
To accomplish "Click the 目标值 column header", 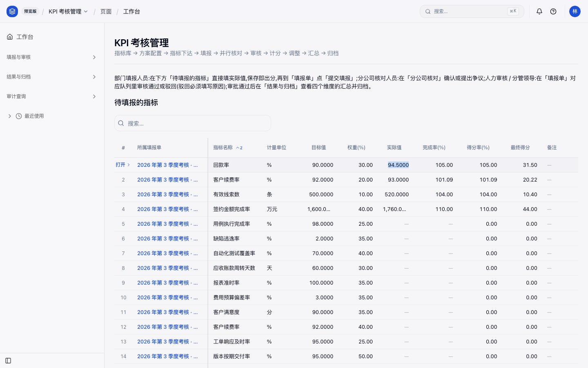I will [318, 148].
